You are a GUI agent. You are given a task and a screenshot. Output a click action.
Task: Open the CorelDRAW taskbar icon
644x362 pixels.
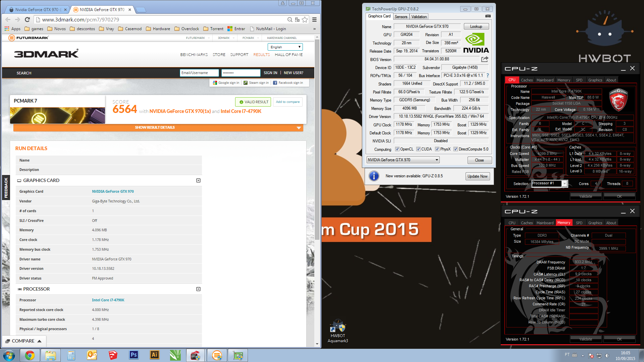tap(175, 355)
